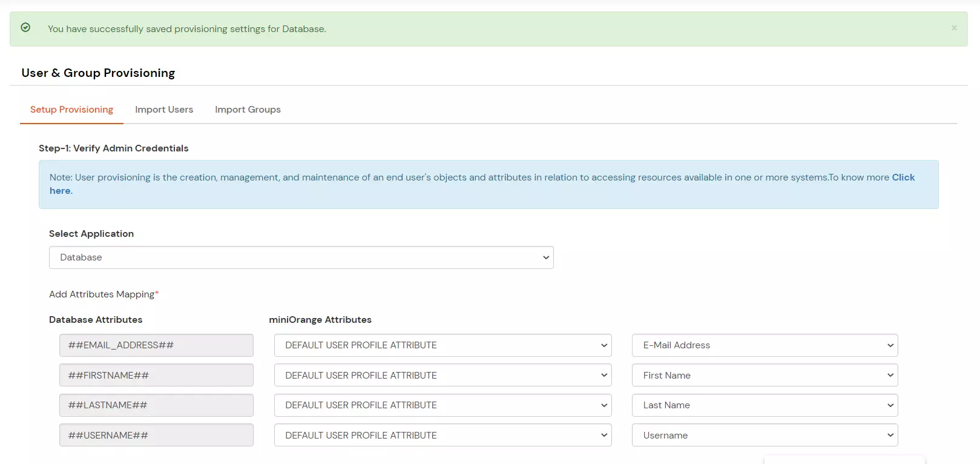Expand the profile attribute dropdown for ##EMAIL_ADDRESS## row
The height and width of the screenshot is (464, 980).
[x=443, y=345]
